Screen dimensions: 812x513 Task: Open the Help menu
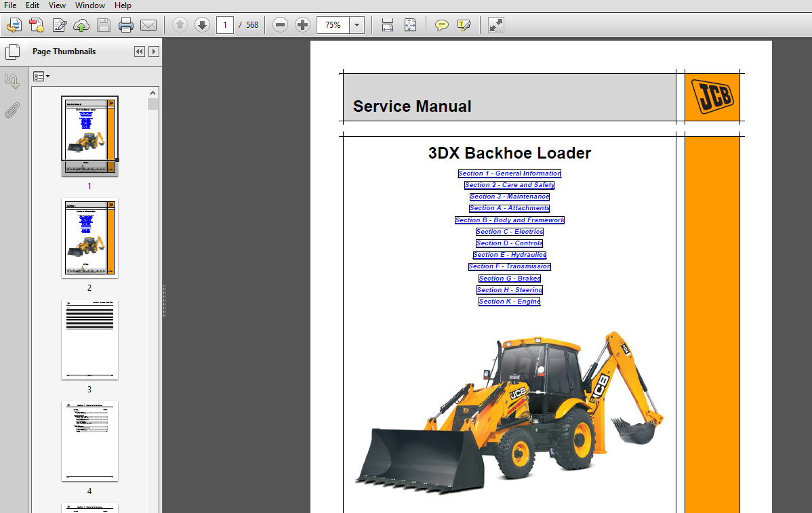123,5
